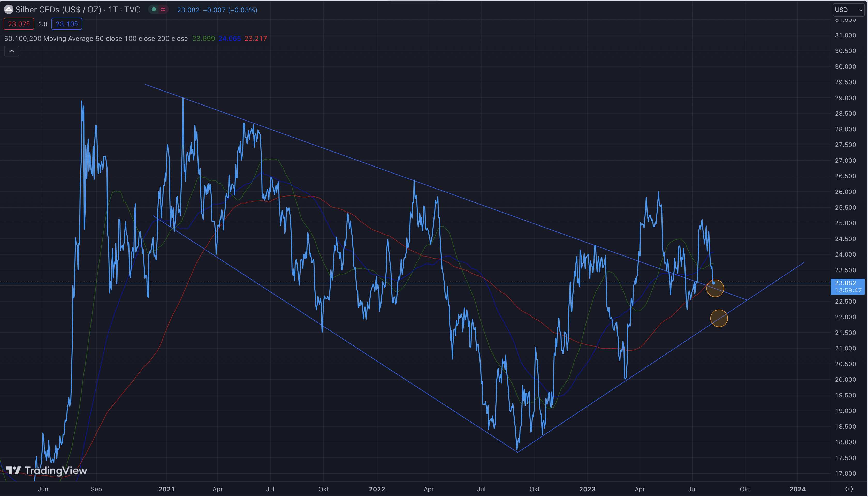Click the current price dot marker

pos(714,283)
